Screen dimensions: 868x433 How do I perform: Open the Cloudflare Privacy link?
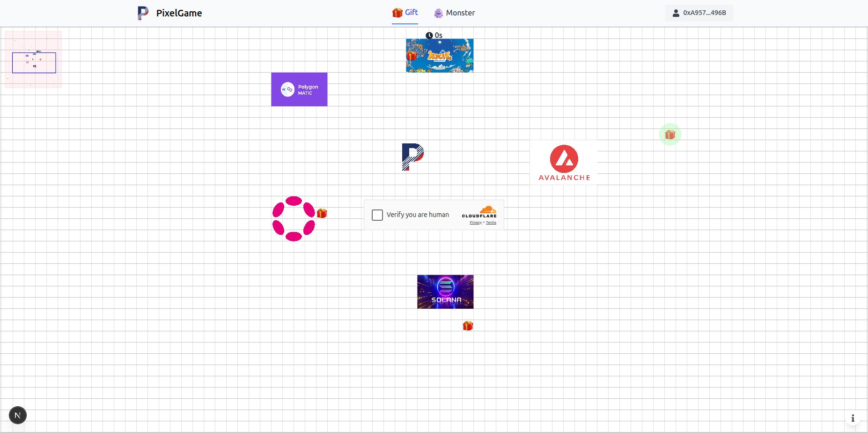point(475,223)
